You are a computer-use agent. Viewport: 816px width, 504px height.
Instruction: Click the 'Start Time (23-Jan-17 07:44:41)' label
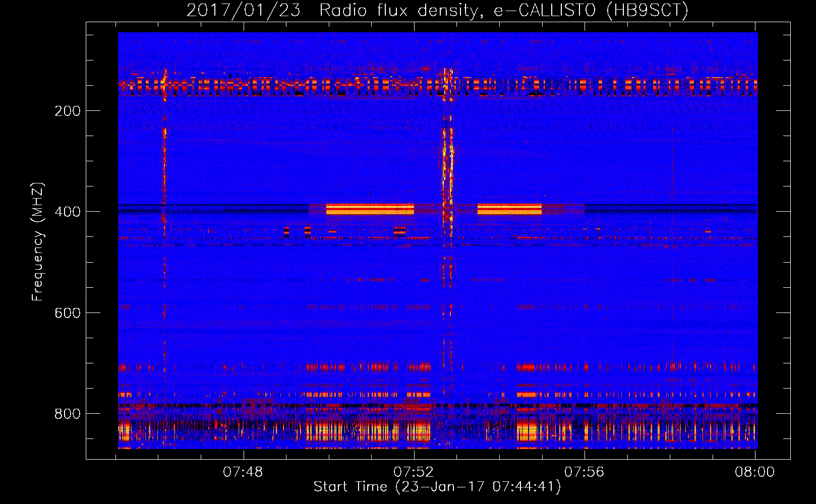(x=437, y=487)
